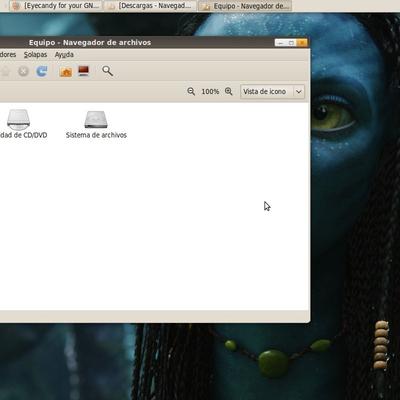Reset zoom with the 100% button
The width and height of the screenshot is (400, 400).
pos(210,91)
